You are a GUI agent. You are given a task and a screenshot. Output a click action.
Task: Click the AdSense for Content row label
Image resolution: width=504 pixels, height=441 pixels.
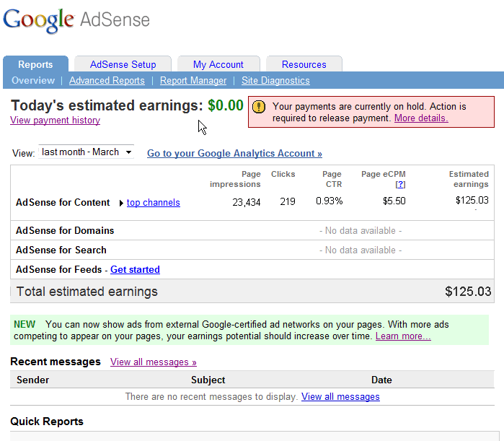point(63,203)
